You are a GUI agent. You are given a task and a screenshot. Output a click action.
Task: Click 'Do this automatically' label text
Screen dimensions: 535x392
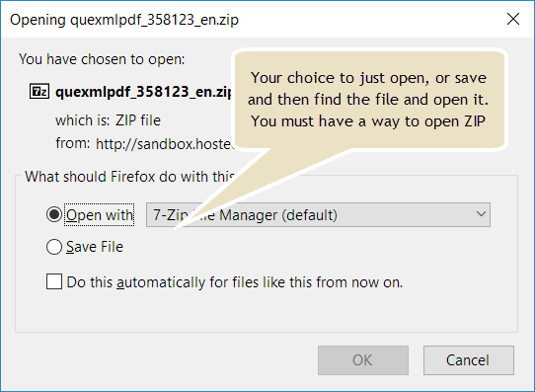235,282
